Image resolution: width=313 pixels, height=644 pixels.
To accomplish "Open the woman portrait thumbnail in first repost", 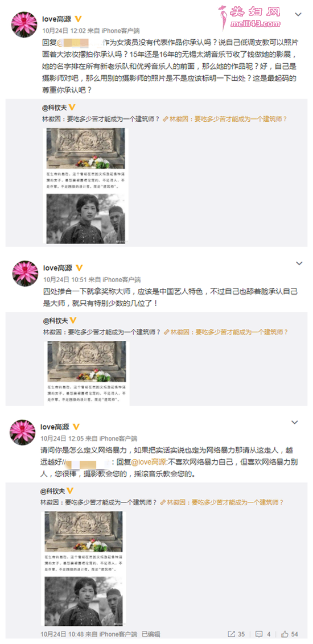I will pos(85,218).
